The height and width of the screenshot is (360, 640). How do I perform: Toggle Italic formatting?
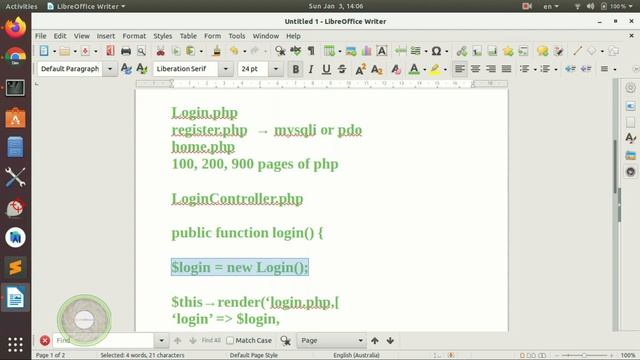311,69
